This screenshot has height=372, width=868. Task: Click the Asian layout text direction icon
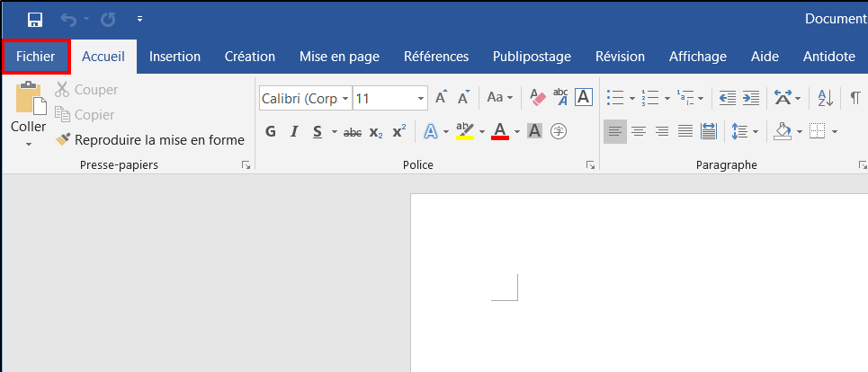coord(783,98)
